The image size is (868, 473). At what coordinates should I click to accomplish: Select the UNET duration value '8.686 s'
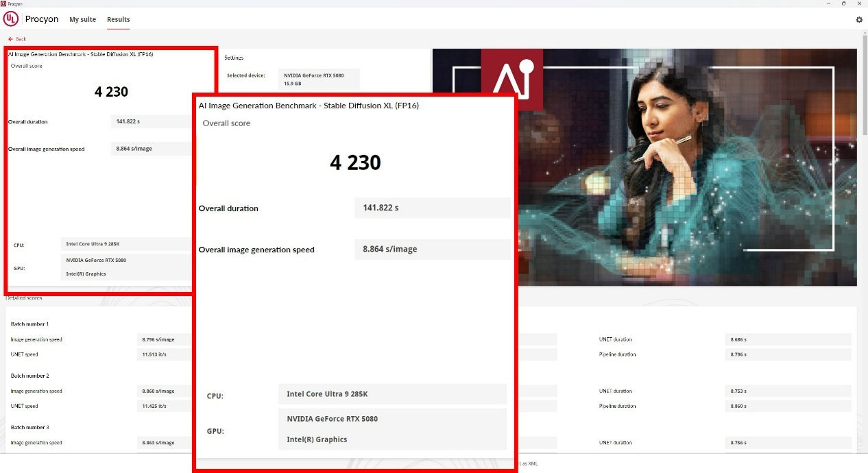(738, 339)
